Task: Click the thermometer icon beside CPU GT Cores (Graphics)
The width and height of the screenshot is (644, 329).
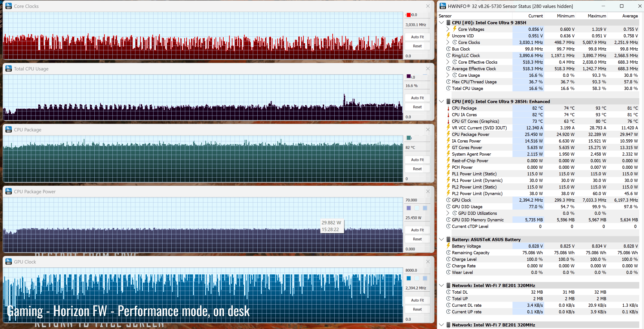Action: (448, 121)
